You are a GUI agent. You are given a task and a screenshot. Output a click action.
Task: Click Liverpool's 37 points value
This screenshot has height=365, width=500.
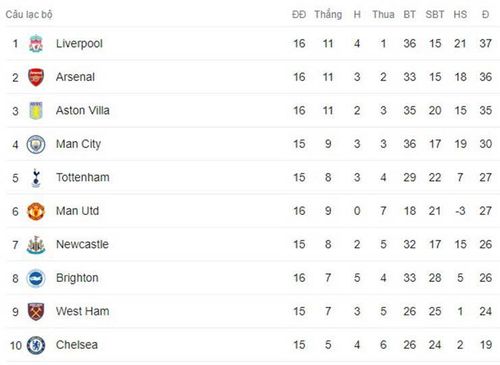(485, 44)
